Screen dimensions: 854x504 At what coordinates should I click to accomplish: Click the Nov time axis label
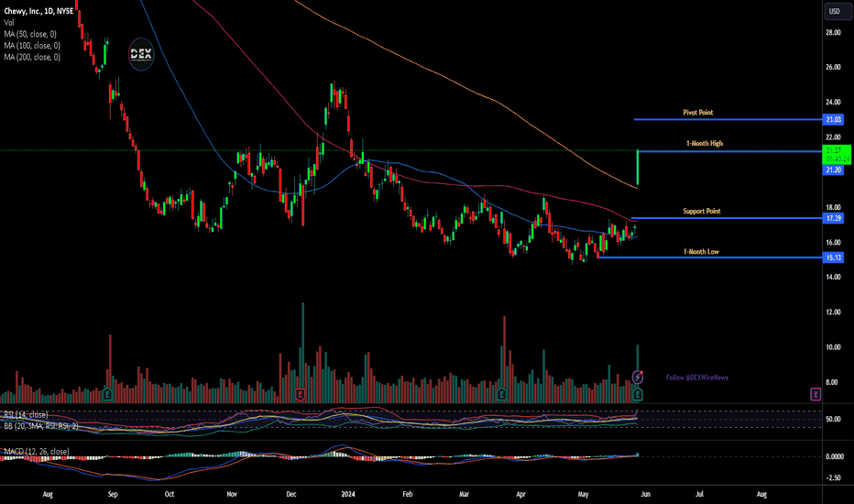[x=232, y=495]
